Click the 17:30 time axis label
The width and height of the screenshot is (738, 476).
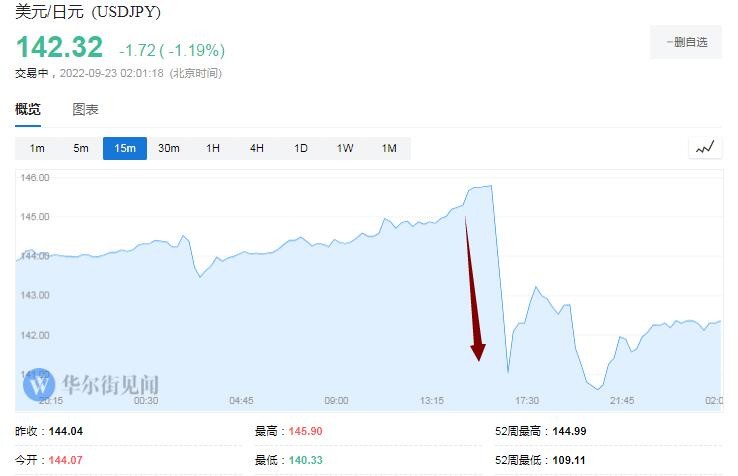pos(525,400)
